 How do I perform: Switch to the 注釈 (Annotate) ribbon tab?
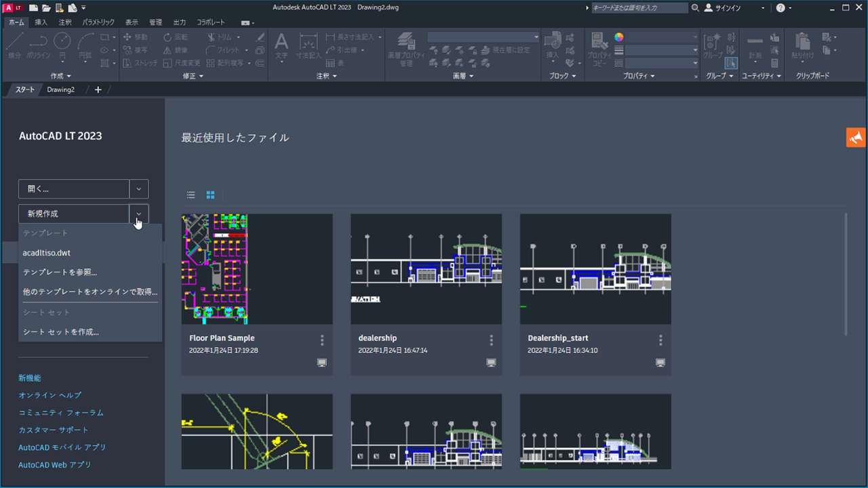click(x=65, y=22)
